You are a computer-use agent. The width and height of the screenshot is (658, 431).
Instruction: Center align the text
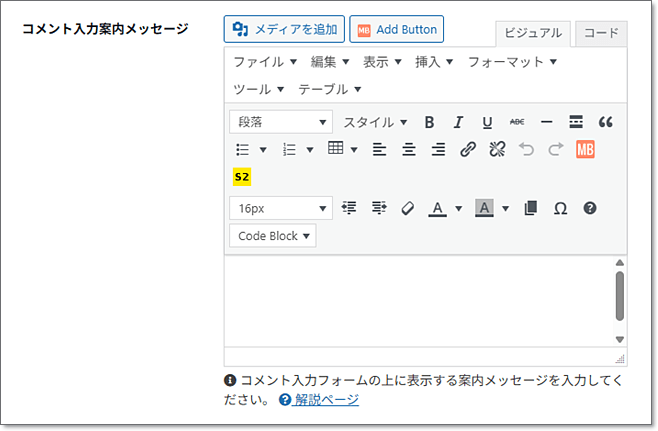tap(409, 149)
